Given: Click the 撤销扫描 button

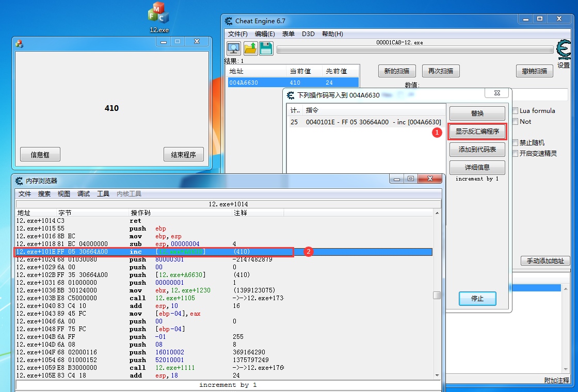Looking at the screenshot, I should click(535, 71).
